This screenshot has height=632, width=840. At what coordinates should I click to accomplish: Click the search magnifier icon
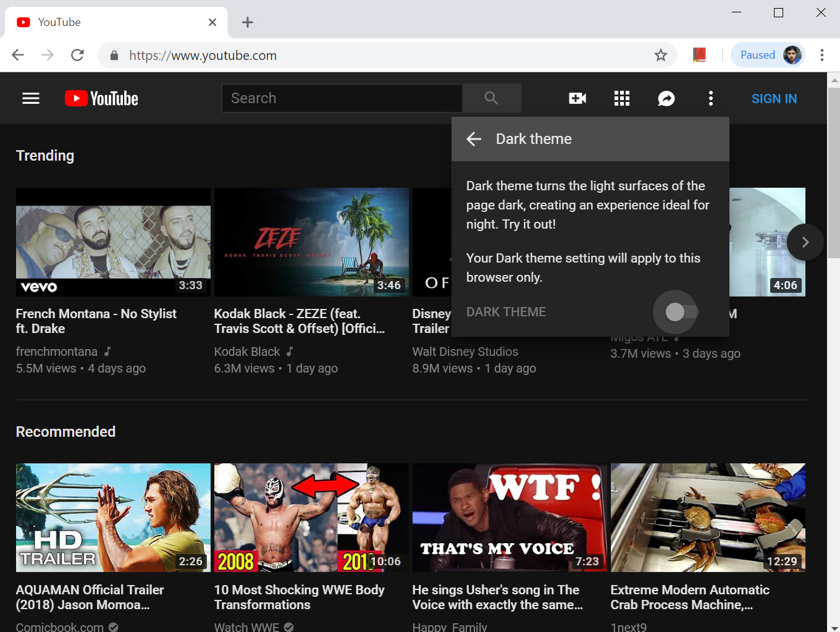tap(491, 98)
